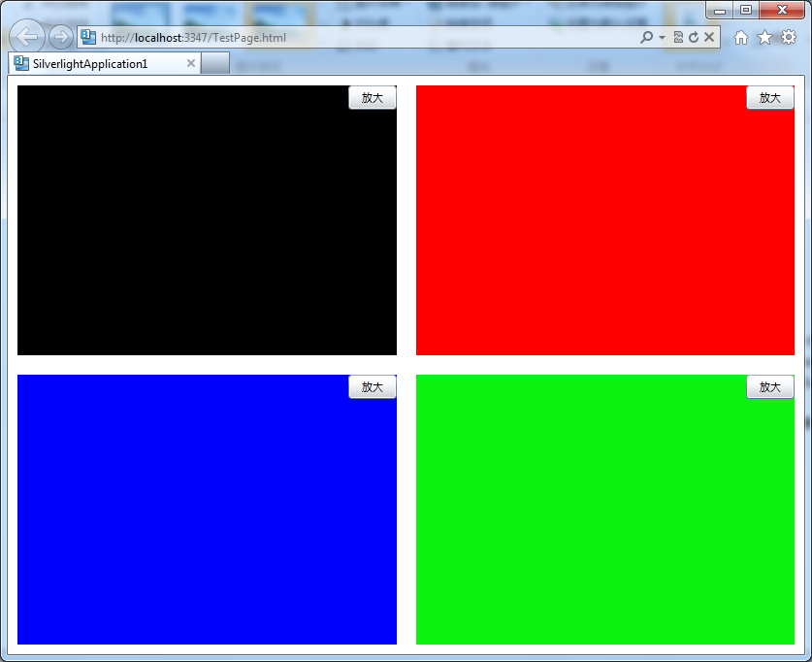Click 放大 button on the black panel
The width and height of the screenshot is (812, 662).
373,98
